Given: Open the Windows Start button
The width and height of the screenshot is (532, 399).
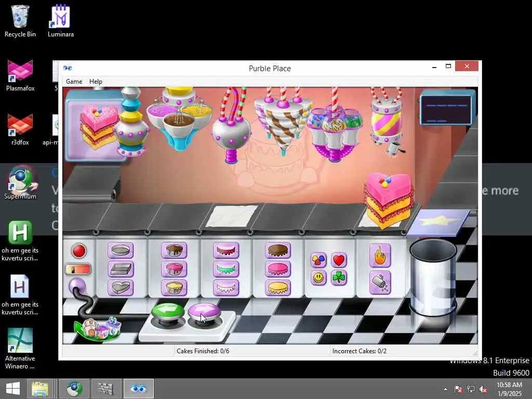Looking at the screenshot, I should pyautogui.click(x=13, y=389).
